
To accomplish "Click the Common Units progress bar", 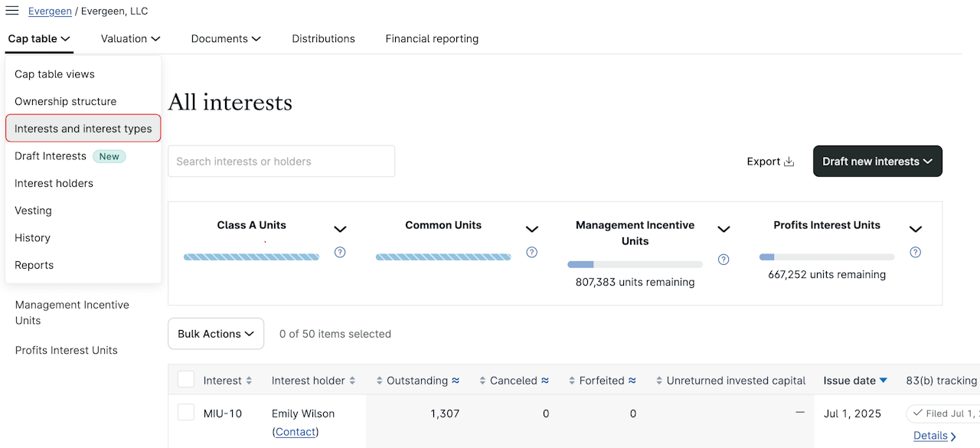I will pyautogui.click(x=443, y=257).
